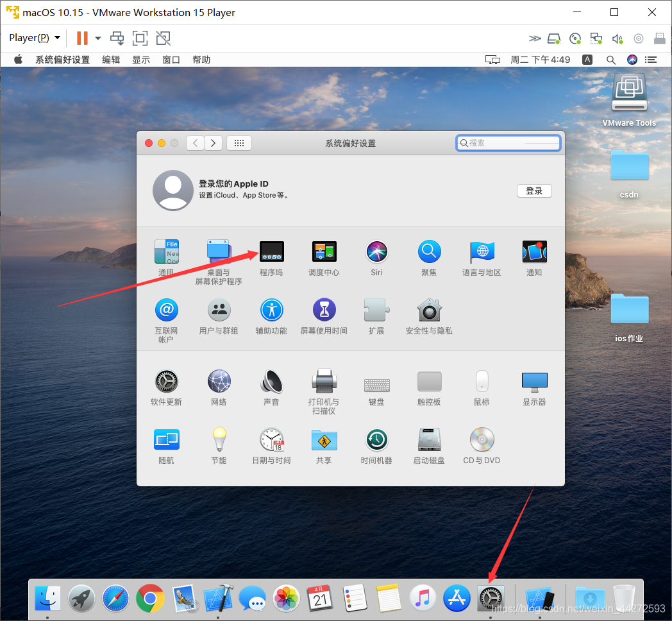Open 辅助功能 accessibility settings
Screen dimensions: 672x621
(x=271, y=310)
